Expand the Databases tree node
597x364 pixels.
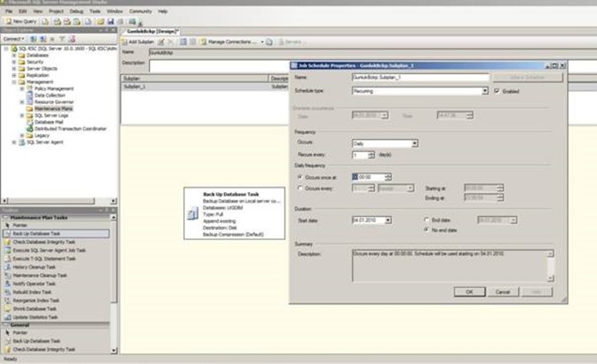(x=13, y=55)
